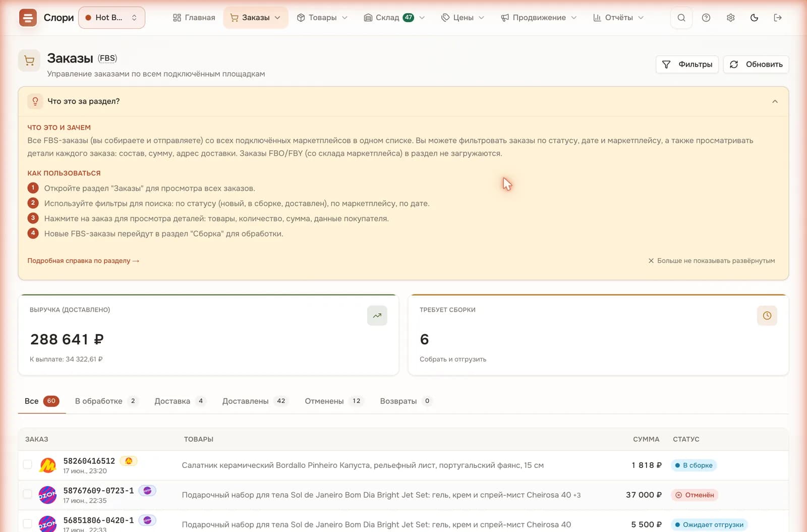
Task: Check the box for order 58260416512
Action: (28, 464)
